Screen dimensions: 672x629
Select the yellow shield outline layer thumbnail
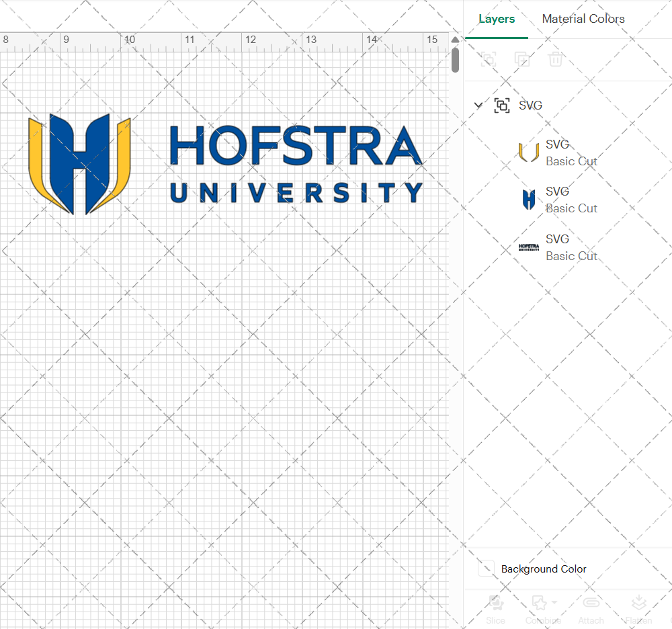pyautogui.click(x=528, y=153)
